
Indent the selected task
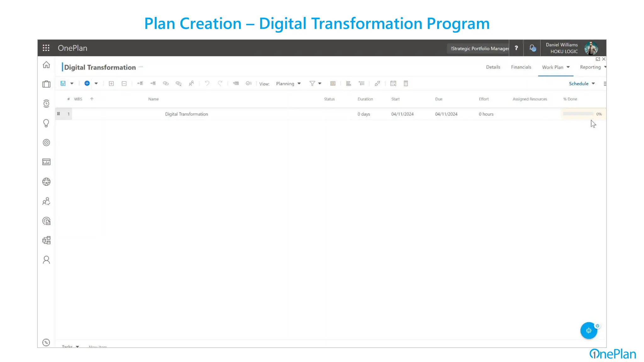(153, 83)
